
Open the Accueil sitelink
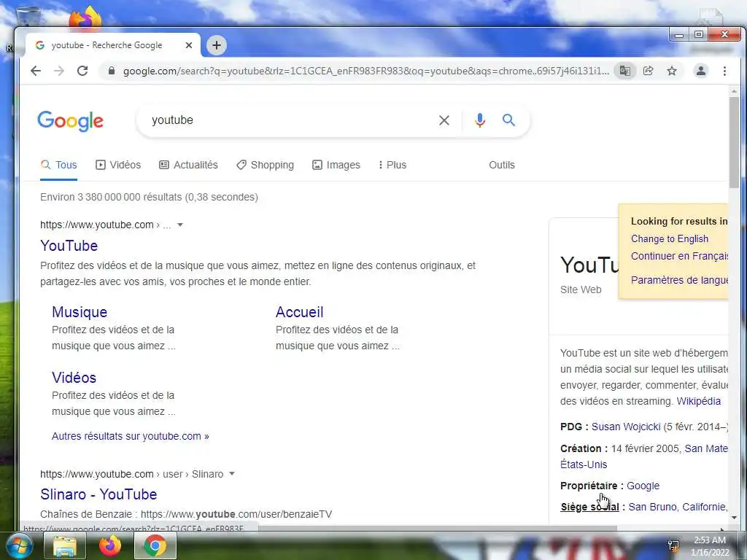[x=300, y=312]
